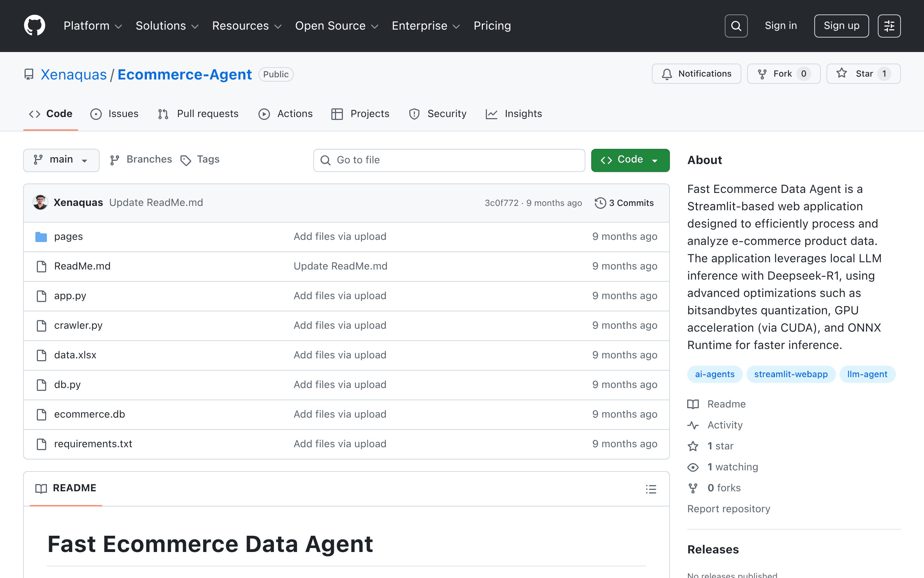
Task: Open the Xenaquas owner link
Action: 74,74
